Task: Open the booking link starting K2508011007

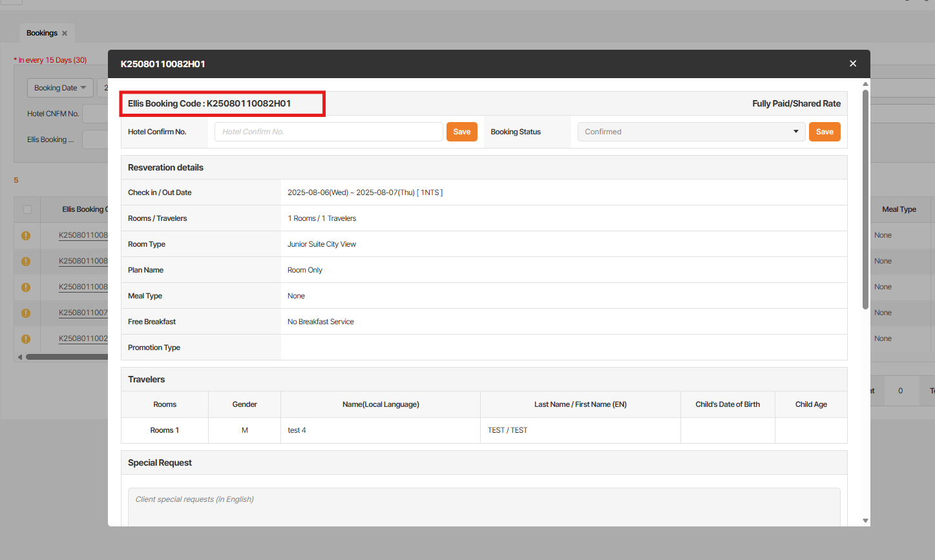Action: pyautogui.click(x=83, y=313)
